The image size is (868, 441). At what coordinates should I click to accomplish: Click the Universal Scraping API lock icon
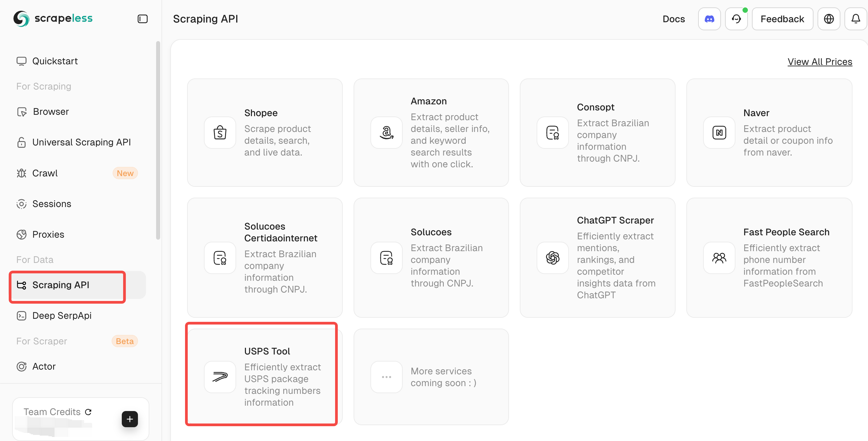22,142
